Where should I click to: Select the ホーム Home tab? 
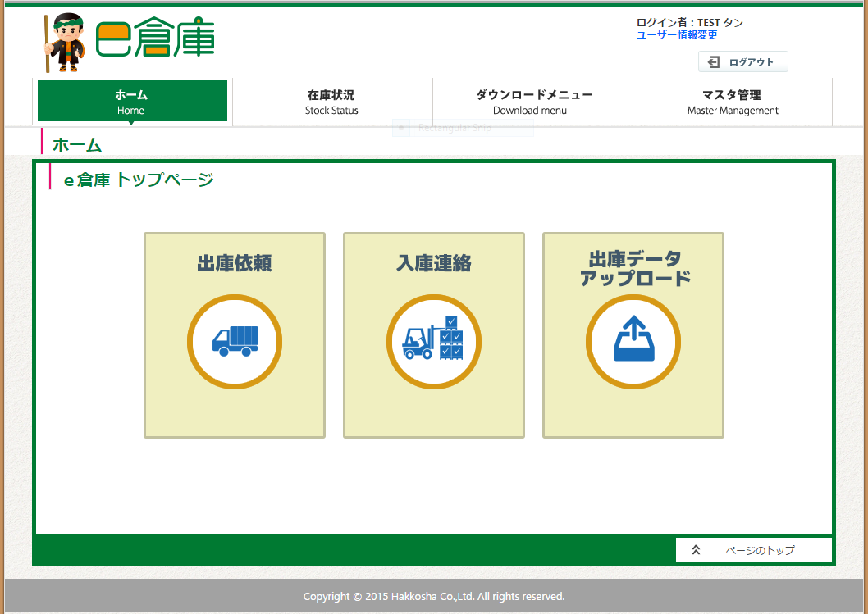131,102
